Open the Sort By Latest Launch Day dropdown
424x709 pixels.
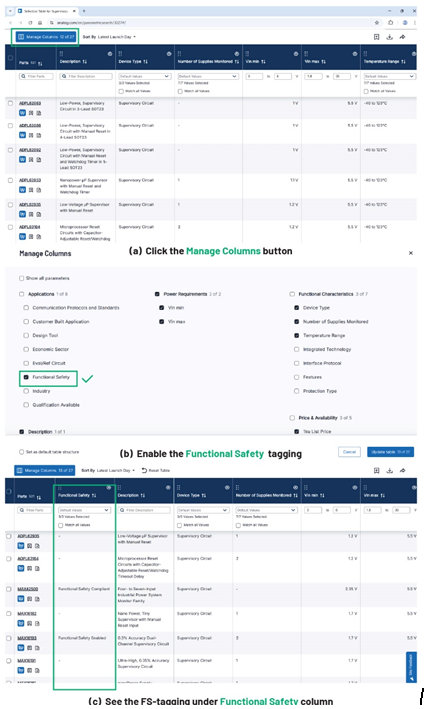click(x=109, y=37)
